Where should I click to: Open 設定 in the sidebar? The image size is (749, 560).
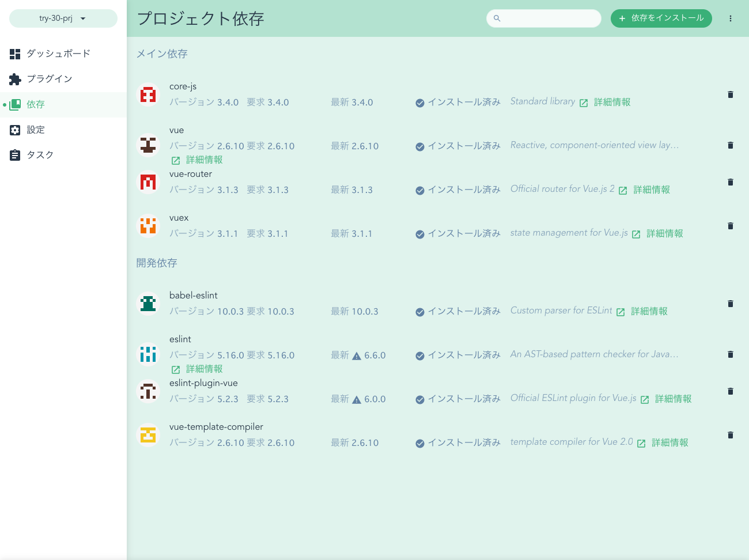[x=63, y=130]
